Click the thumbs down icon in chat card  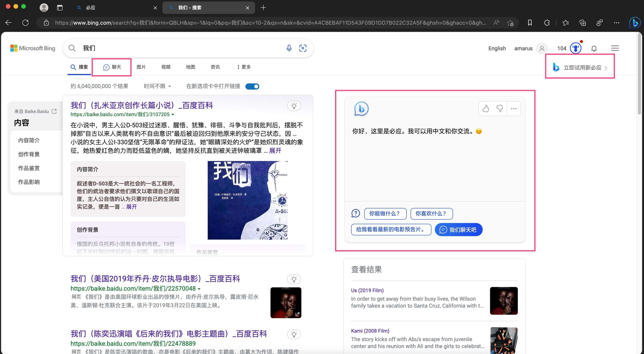coord(499,109)
